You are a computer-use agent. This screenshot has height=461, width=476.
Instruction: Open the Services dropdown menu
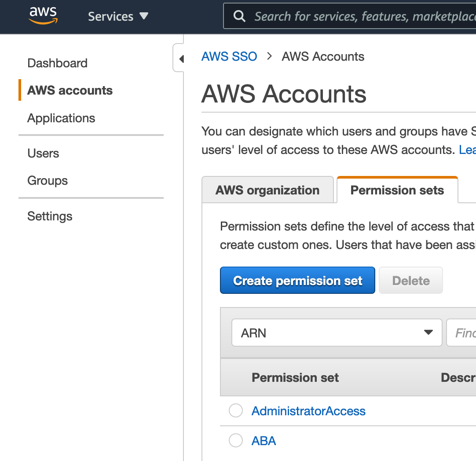click(118, 16)
